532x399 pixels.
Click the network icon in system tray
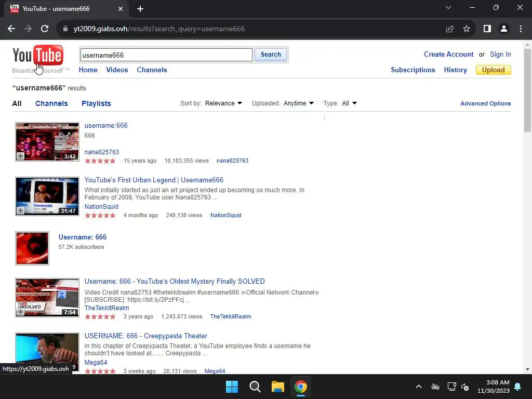tap(451, 387)
